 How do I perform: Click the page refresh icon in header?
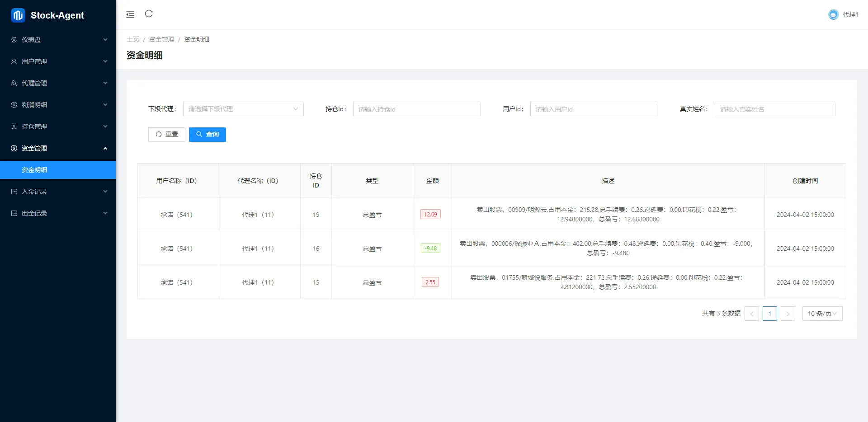pos(149,14)
